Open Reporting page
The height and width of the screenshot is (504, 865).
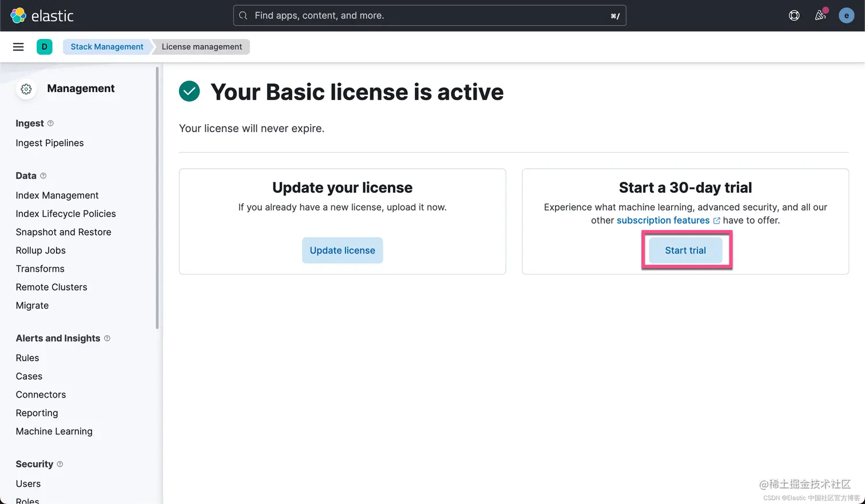point(37,413)
